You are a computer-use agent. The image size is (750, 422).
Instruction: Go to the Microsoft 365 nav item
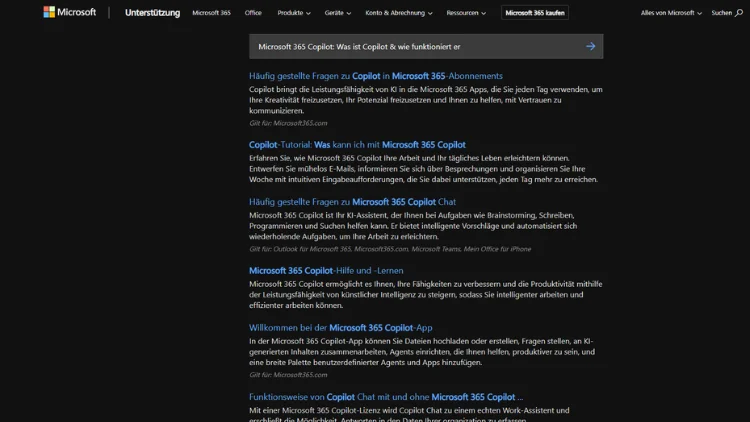click(x=211, y=13)
